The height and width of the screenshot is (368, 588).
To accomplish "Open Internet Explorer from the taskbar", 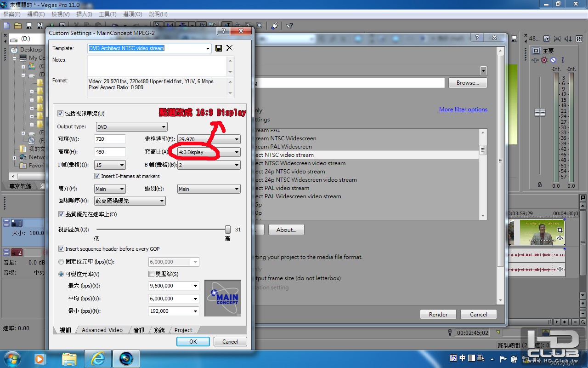I will point(98,358).
